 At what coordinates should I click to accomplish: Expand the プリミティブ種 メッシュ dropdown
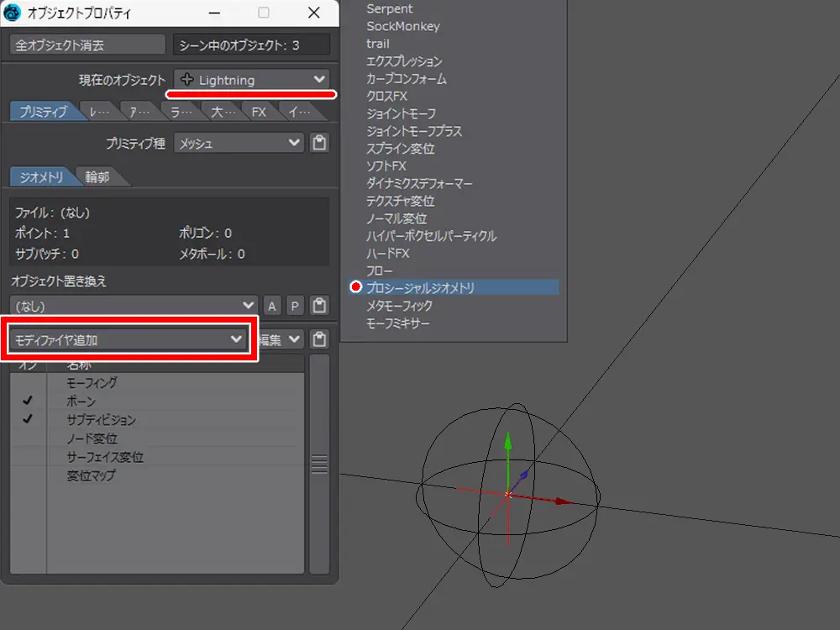click(x=239, y=144)
